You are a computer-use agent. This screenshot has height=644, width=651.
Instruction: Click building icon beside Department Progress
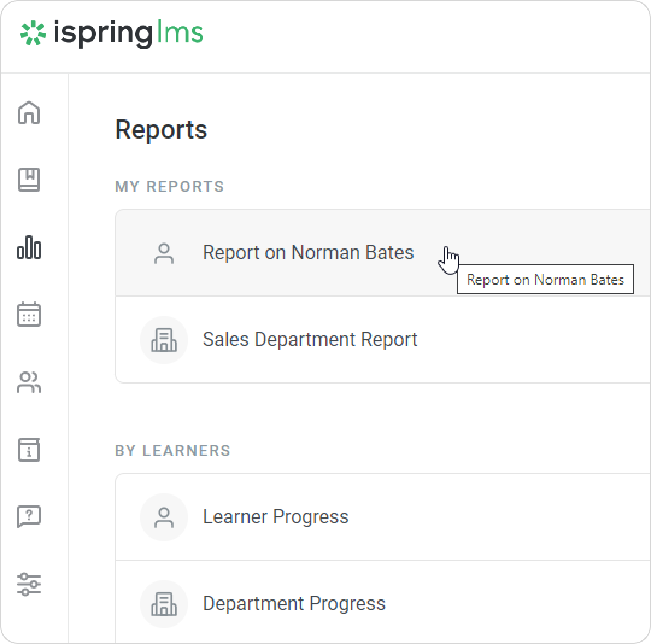coord(164,604)
